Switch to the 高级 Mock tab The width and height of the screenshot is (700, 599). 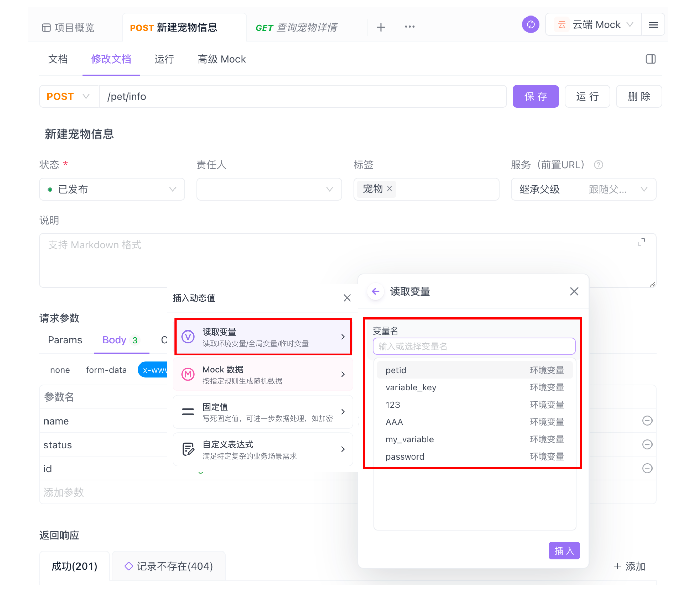coord(221,59)
